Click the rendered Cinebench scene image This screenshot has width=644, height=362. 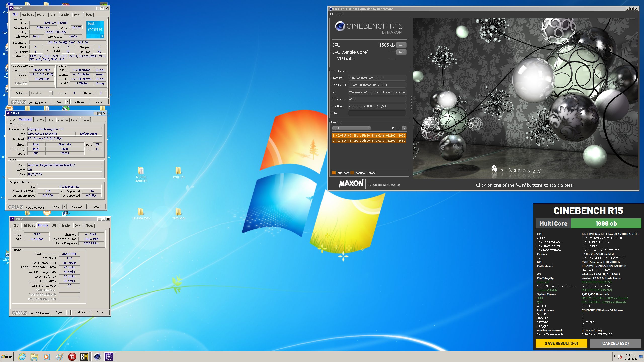click(525, 98)
